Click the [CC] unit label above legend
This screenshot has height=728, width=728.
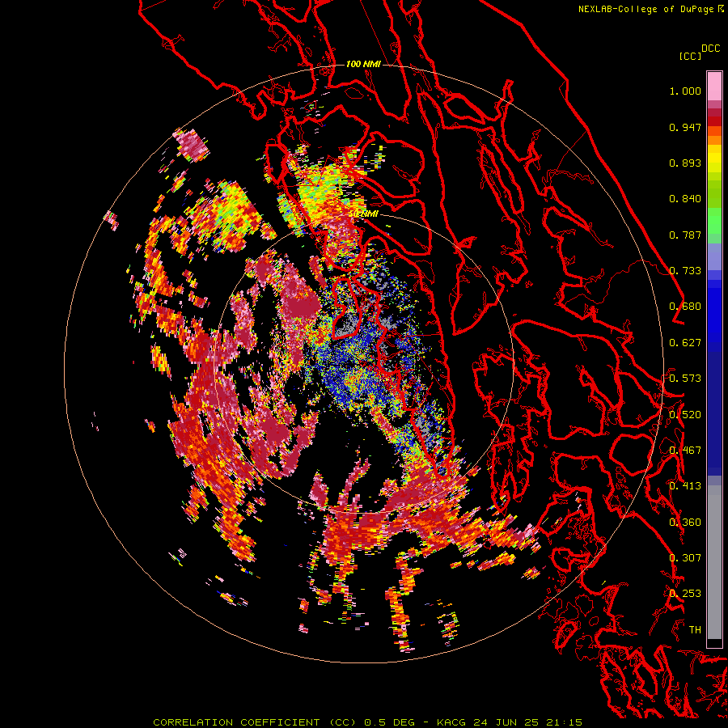coord(690,56)
